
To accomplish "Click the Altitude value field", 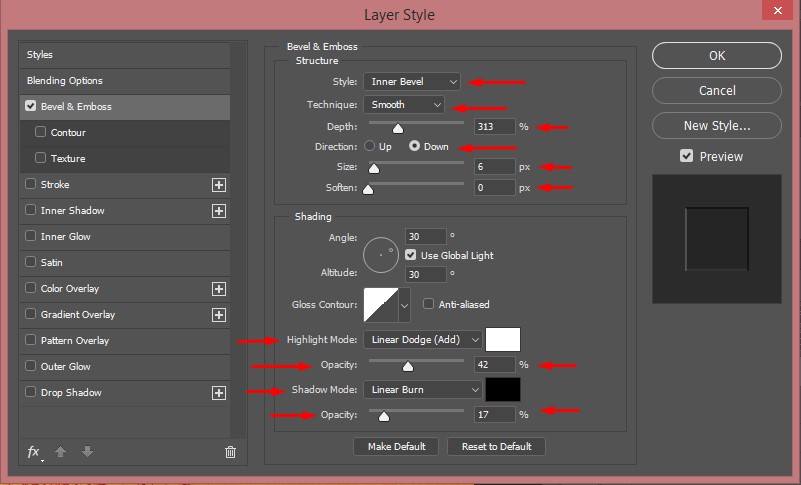I will click(426, 274).
